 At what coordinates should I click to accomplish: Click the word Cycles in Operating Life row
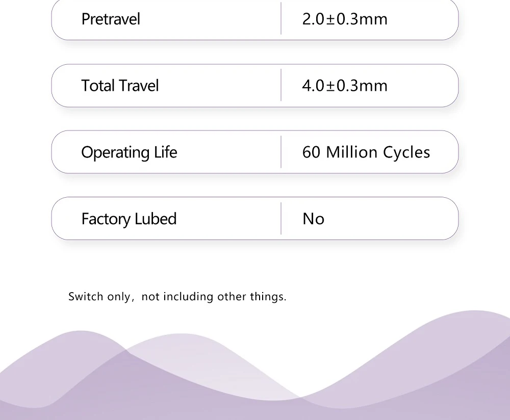pyautogui.click(x=406, y=152)
